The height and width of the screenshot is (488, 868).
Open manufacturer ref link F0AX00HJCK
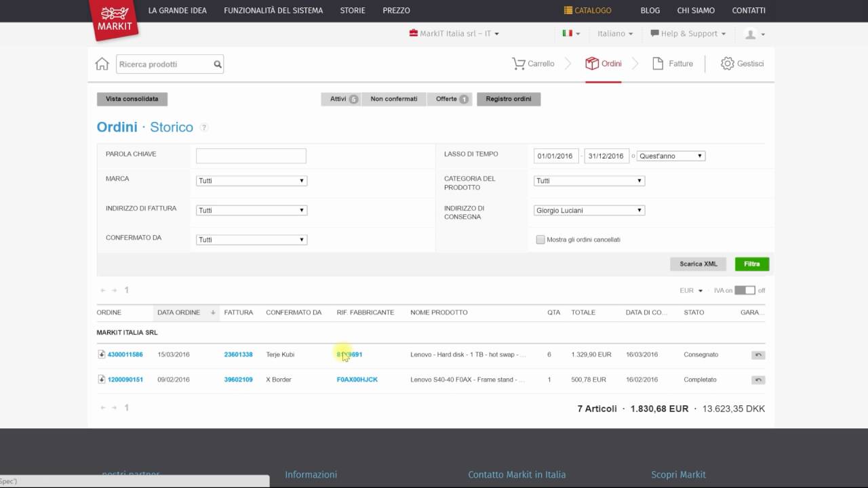pos(357,380)
